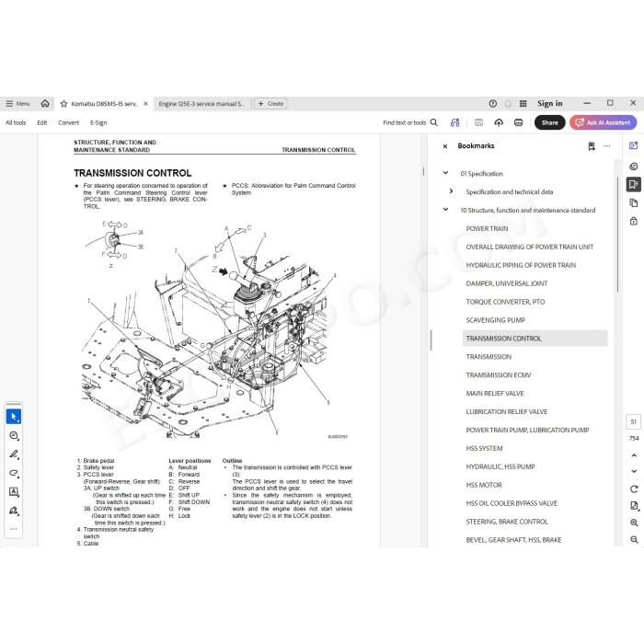Open the Help question mark icon
Viewport: 644px width, 644px height.
(493, 103)
